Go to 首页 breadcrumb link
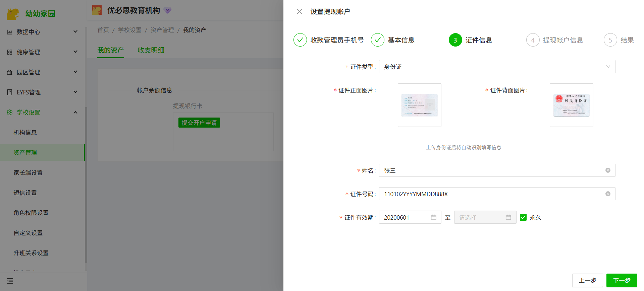644x291 pixels. pos(103,30)
